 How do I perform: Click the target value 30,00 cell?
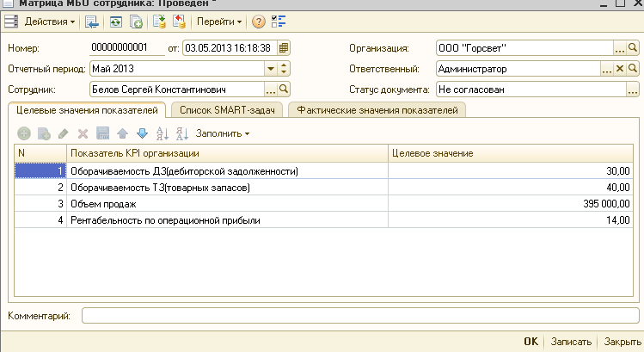pos(511,170)
